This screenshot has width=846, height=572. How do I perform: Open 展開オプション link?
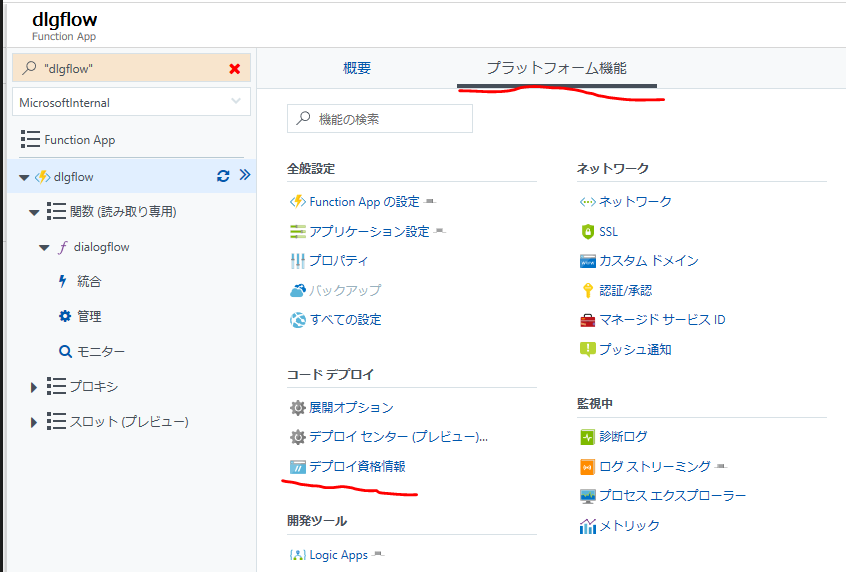coord(351,407)
